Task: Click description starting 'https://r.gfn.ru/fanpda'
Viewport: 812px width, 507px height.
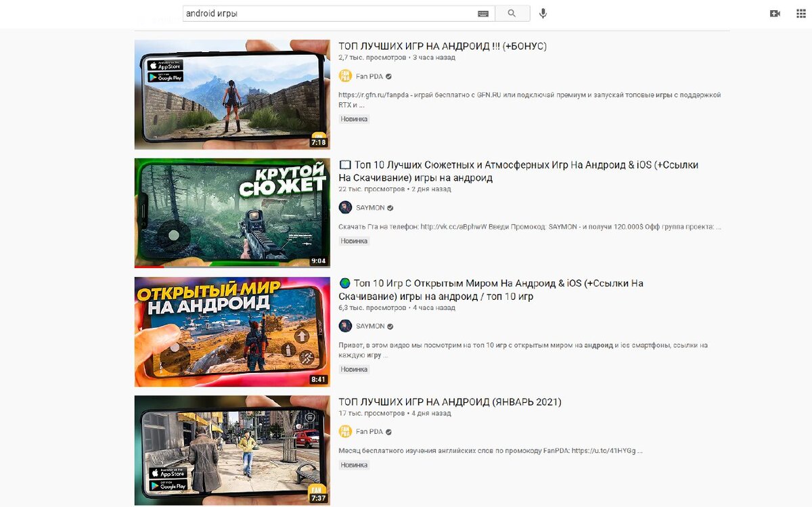Action: (530, 100)
